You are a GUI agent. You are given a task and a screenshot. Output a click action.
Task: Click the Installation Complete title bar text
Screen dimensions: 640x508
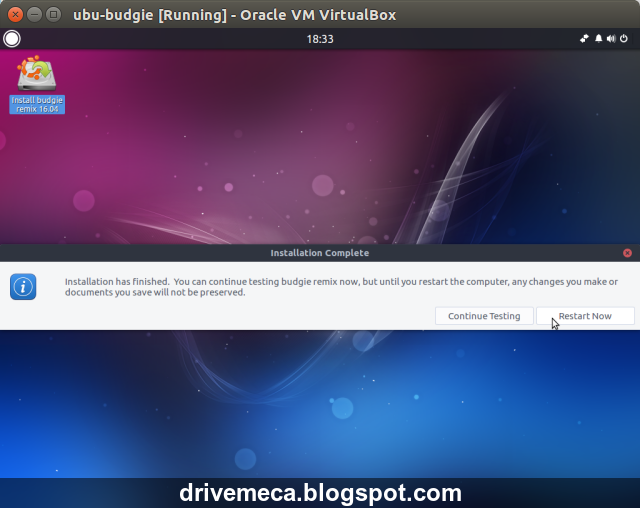[x=320, y=253]
